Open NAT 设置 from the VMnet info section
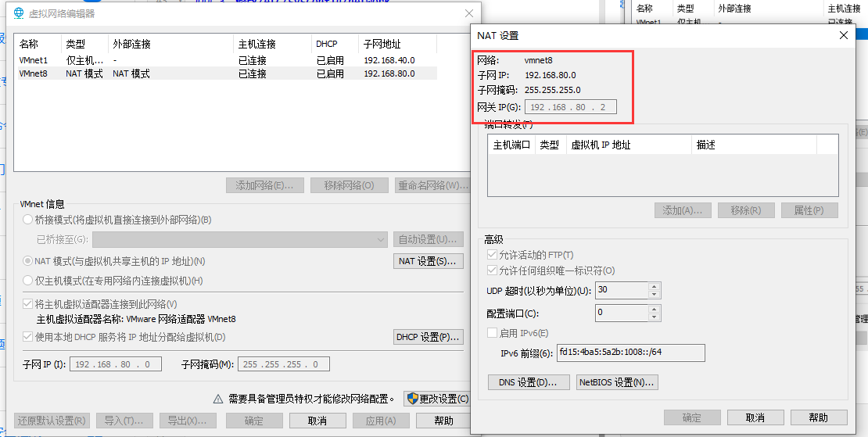This screenshot has height=437, width=868. (429, 261)
